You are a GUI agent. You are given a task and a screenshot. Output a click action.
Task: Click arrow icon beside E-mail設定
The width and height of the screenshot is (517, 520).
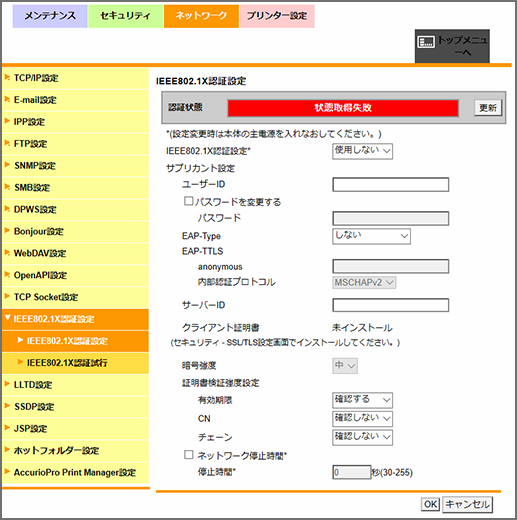coord(7,99)
